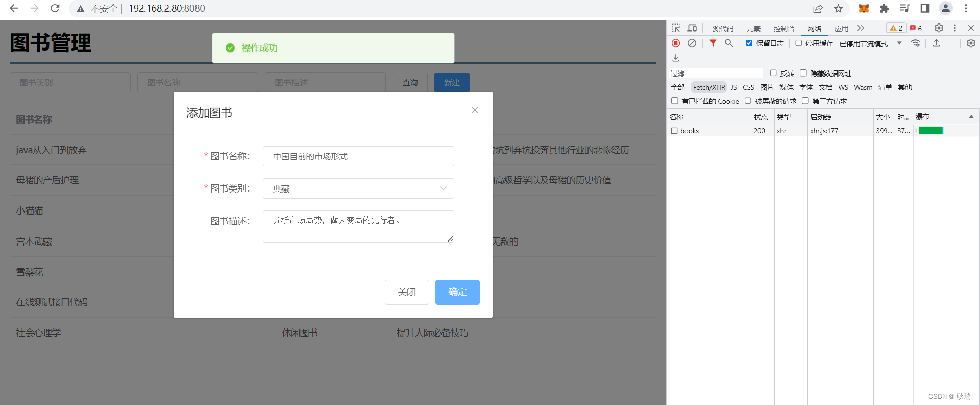Select the books request row name
The height and width of the screenshot is (405, 980).
[690, 131]
